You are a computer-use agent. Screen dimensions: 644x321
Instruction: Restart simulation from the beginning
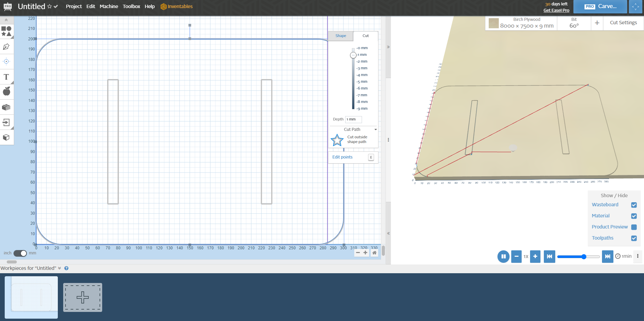click(550, 256)
